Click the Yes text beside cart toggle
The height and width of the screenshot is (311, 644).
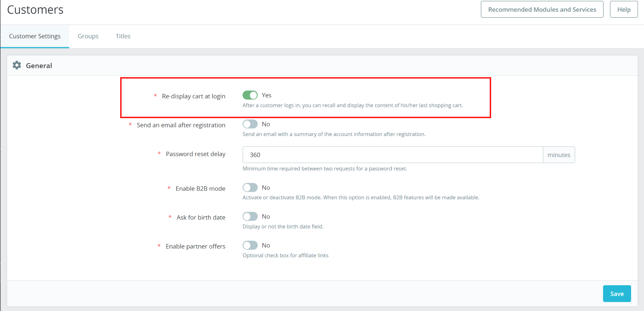click(x=267, y=95)
